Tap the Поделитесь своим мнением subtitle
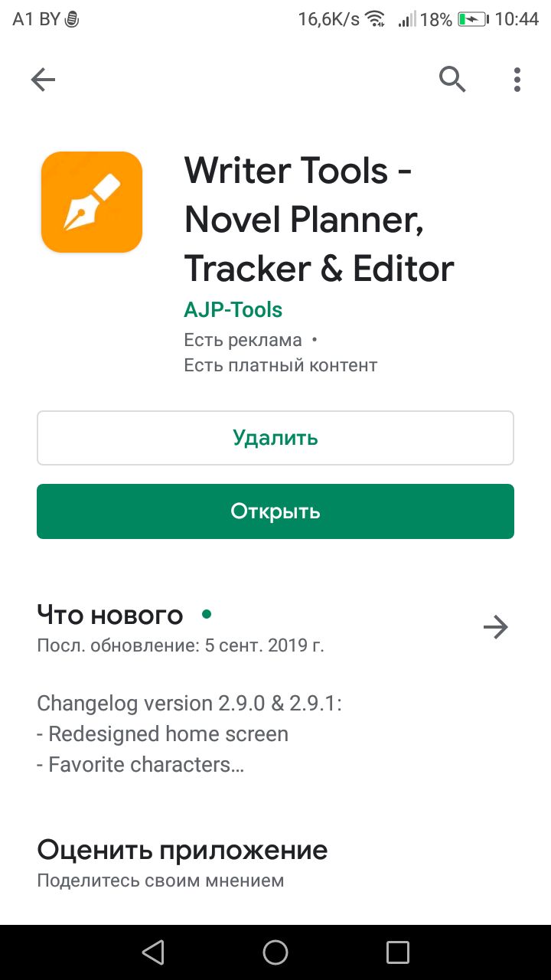Viewport: 551px width, 980px height. [x=161, y=880]
